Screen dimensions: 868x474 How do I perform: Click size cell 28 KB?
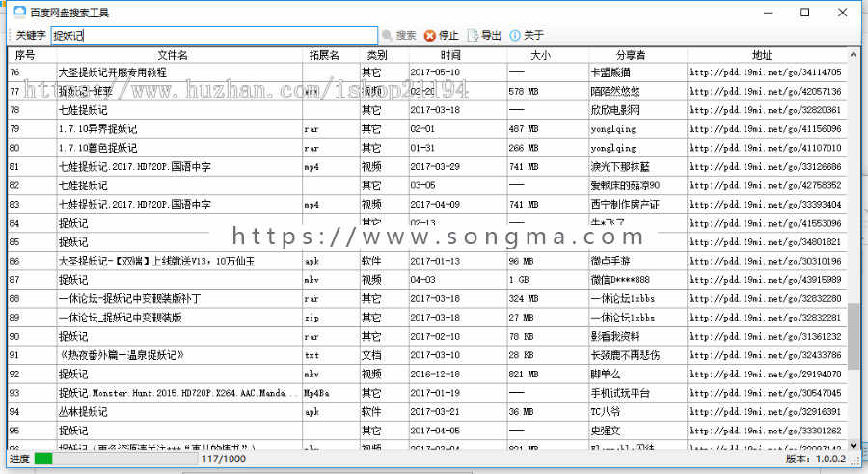click(x=521, y=355)
